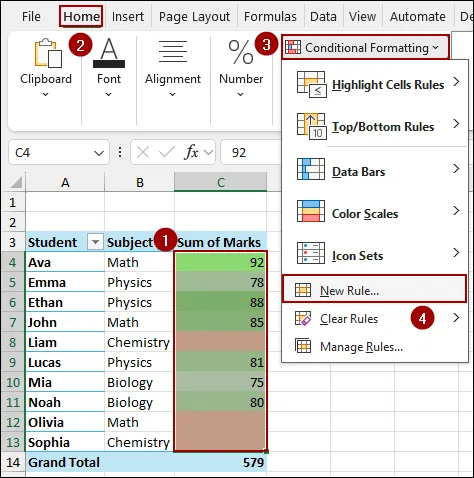Screen dimensions: 474x478
Task: Click the Top/Bottom Rules icon
Action: tap(311, 126)
